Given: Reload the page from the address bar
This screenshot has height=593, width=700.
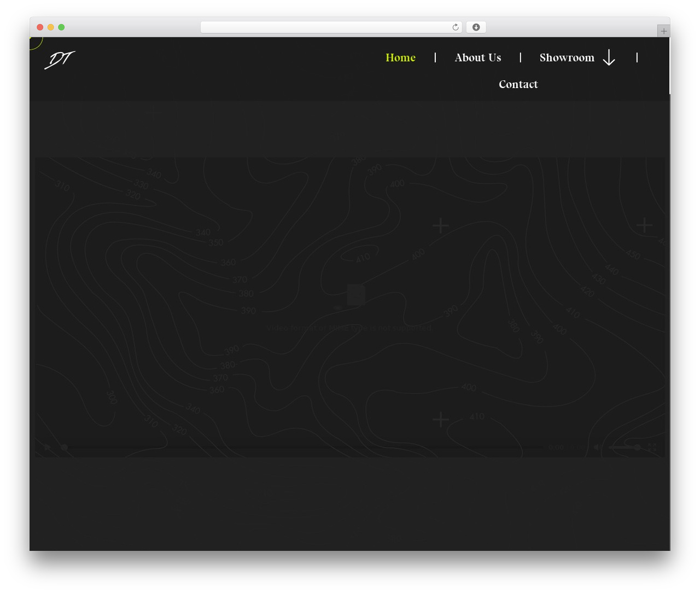Looking at the screenshot, I should 455,27.
